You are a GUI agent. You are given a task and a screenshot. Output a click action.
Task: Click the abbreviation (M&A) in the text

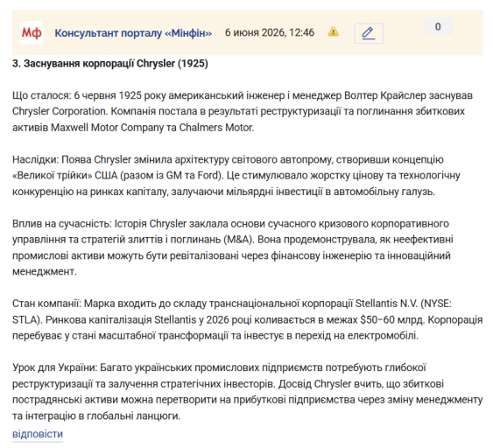pos(239,240)
